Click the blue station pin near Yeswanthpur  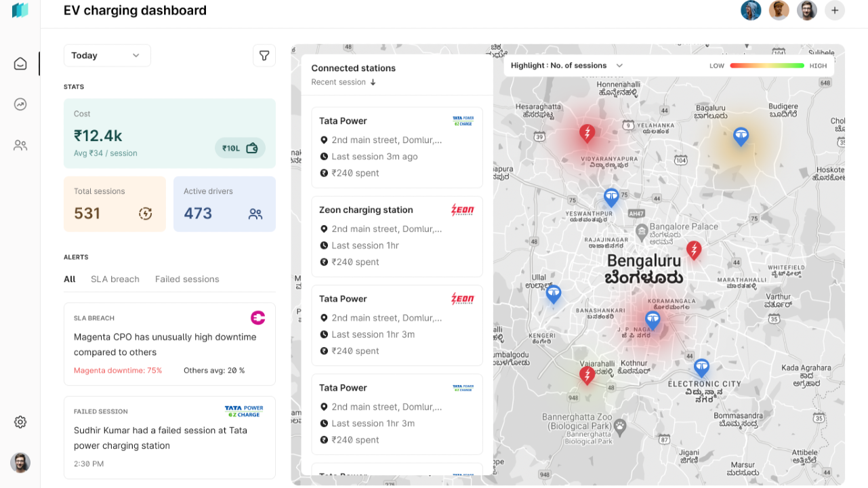click(611, 198)
